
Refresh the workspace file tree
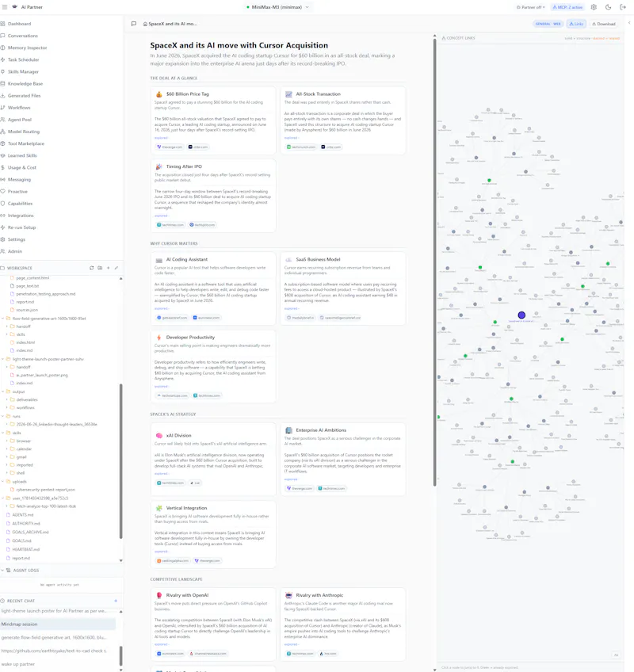(91, 268)
